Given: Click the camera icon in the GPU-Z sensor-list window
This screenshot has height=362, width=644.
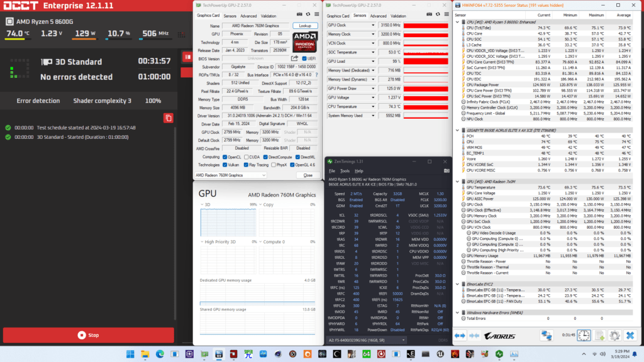Looking at the screenshot, I should point(429,14).
